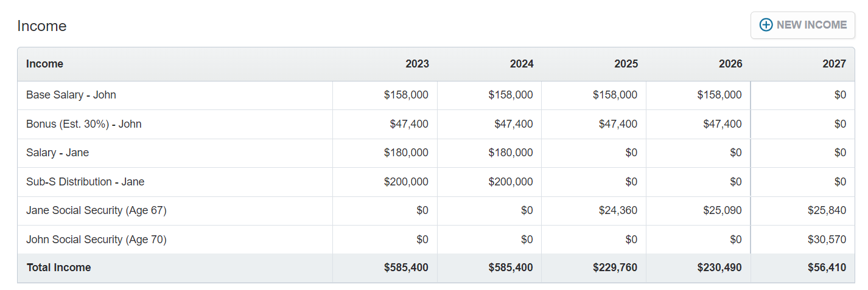The image size is (868, 290).
Task: Click John's 2027 Social Security $30,570 cell
Action: click(x=827, y=240)
